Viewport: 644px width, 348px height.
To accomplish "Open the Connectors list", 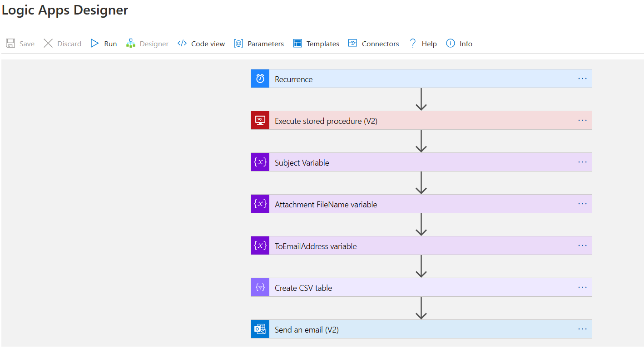I will click(x=373, y=44).
